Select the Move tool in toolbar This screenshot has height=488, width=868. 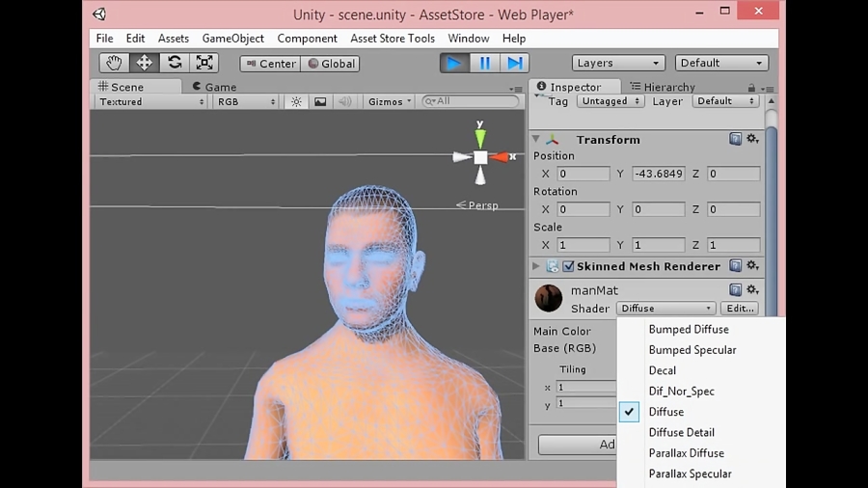pos(144,63)
